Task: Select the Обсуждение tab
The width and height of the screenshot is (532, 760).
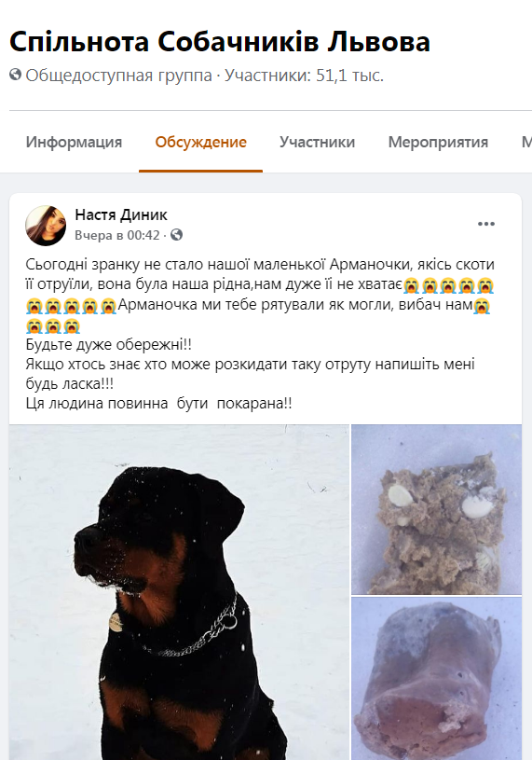Action: (201, 142)
